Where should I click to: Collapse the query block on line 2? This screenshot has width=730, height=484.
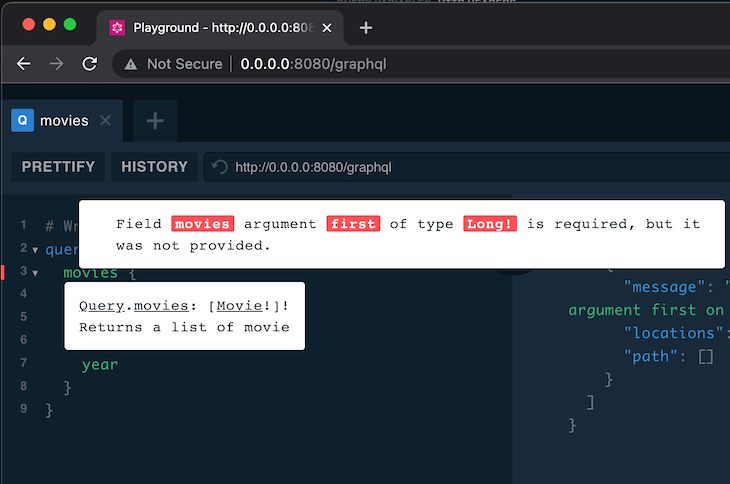pos(35,250)
